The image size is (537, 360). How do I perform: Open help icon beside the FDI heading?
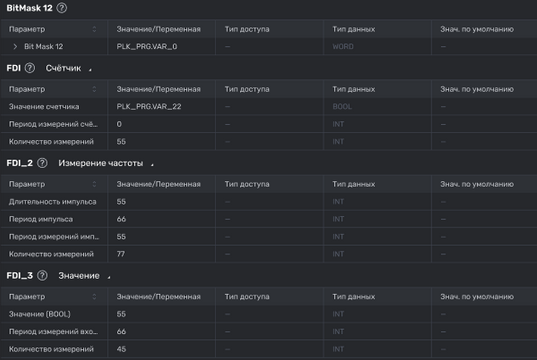30,68
